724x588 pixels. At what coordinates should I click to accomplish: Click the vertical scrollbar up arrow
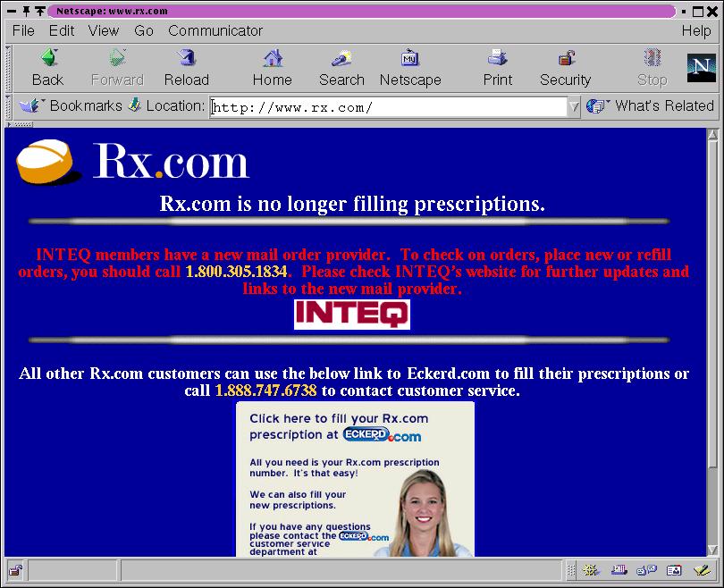coord(712,135)
